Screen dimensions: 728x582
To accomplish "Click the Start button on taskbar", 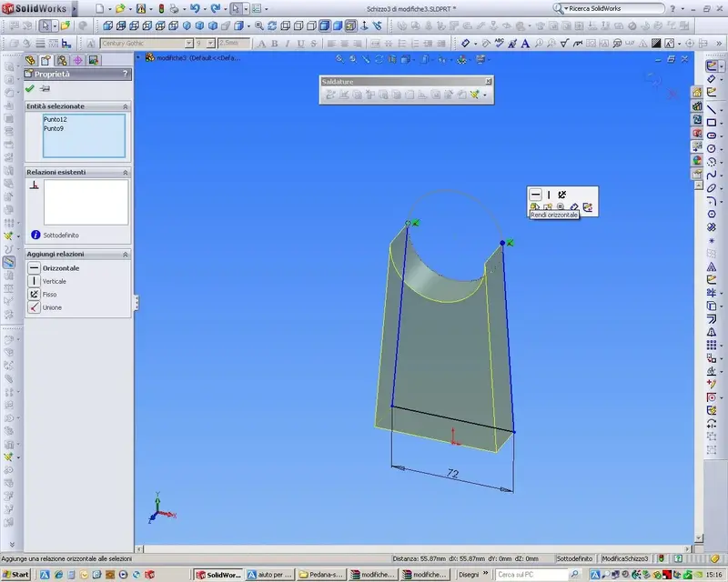I will pos(15,574).
